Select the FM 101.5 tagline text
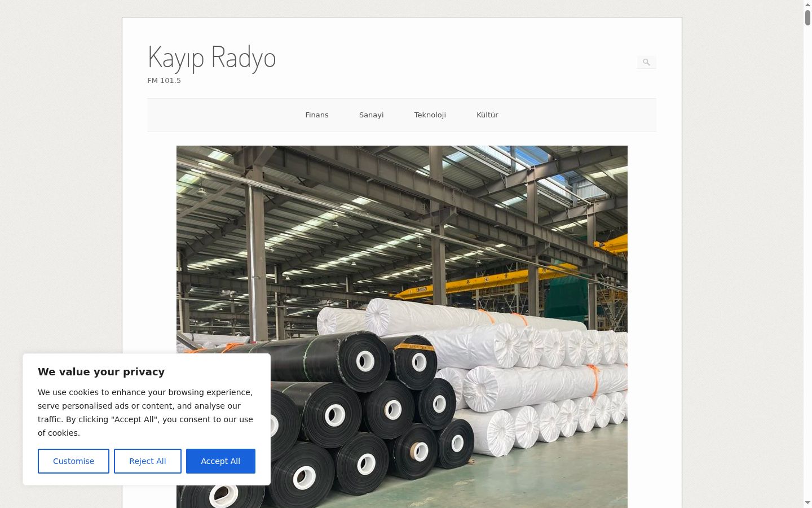Image resolution: width=812 pixels, height=508 pixels. tap(164, 81)
